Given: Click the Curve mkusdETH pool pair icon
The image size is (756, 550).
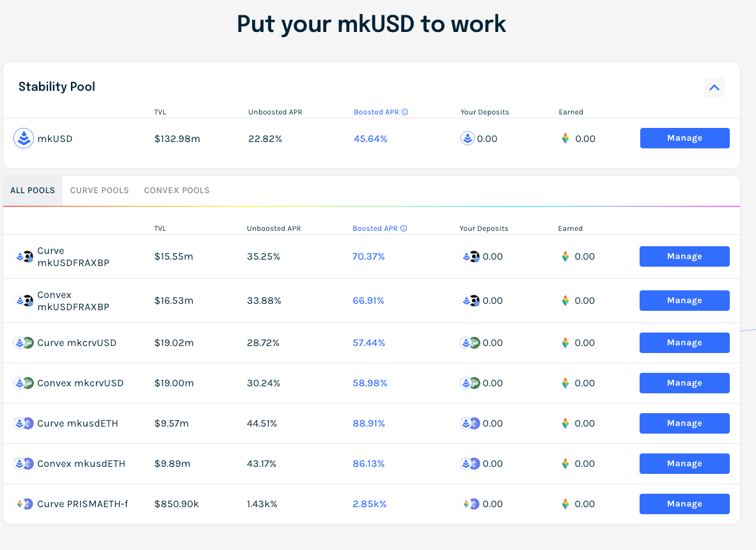Looking at the screenshot, I should 24,423.
